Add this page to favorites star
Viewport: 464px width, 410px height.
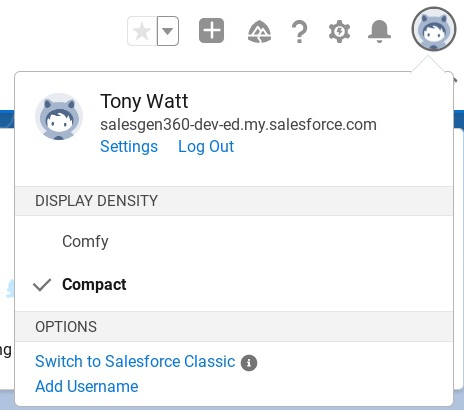tap(142, 31)
